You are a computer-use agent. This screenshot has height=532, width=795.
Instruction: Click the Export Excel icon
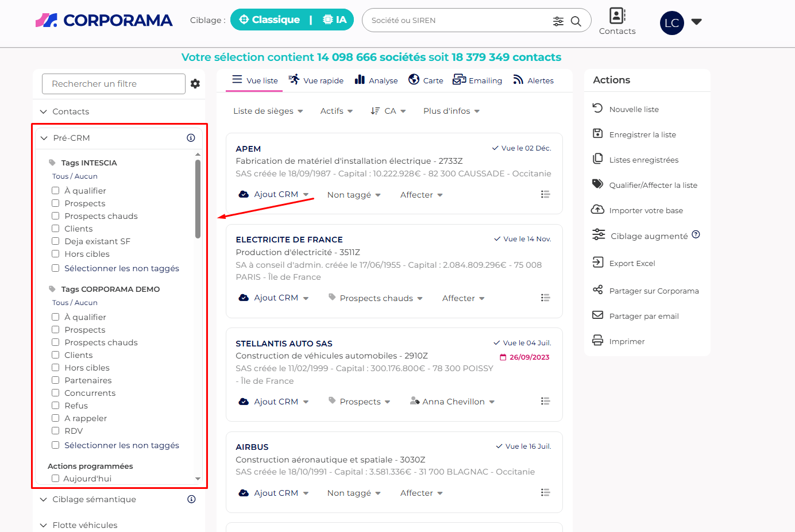pos(598,263)
